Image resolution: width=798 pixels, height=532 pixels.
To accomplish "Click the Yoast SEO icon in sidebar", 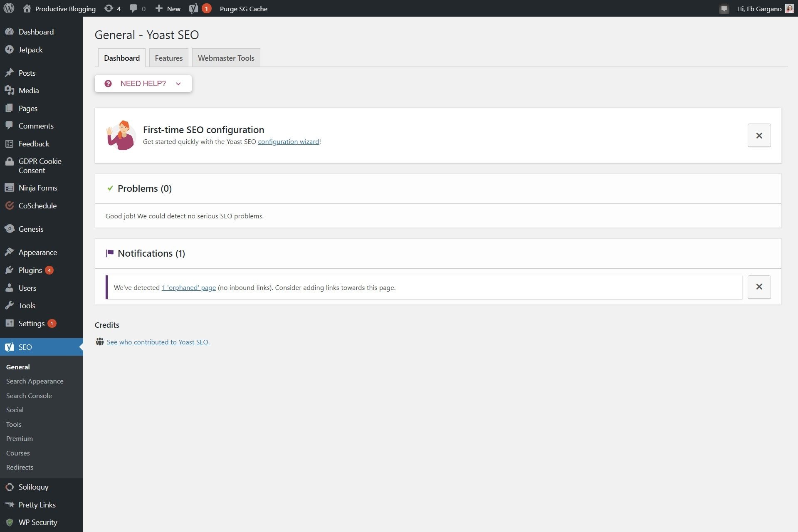I will 9,347.
